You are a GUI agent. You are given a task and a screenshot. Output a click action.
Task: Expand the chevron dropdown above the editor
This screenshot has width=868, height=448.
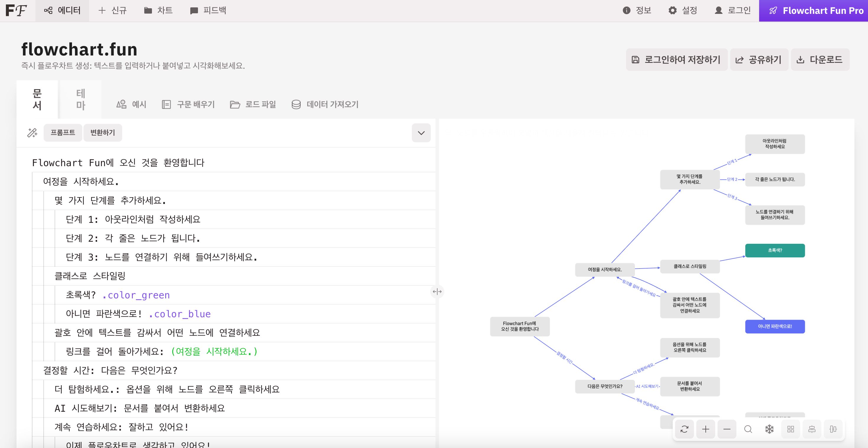[x=421, y=133]
